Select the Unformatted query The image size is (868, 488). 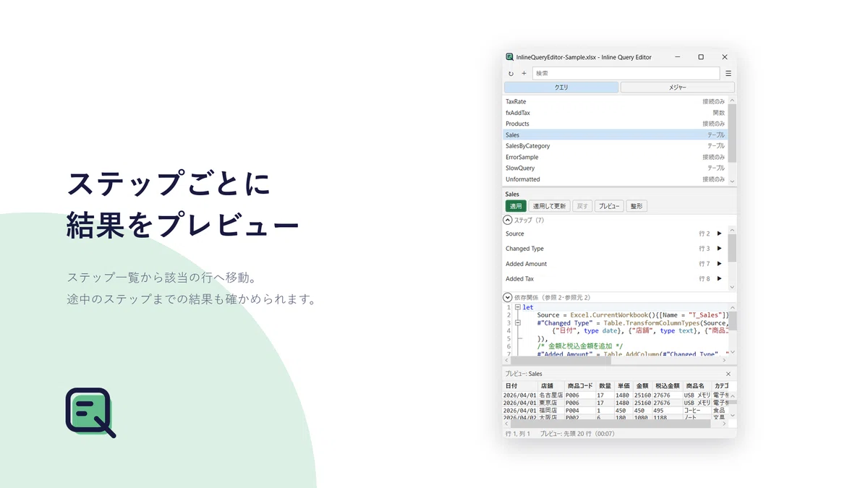tap(615, 179)
